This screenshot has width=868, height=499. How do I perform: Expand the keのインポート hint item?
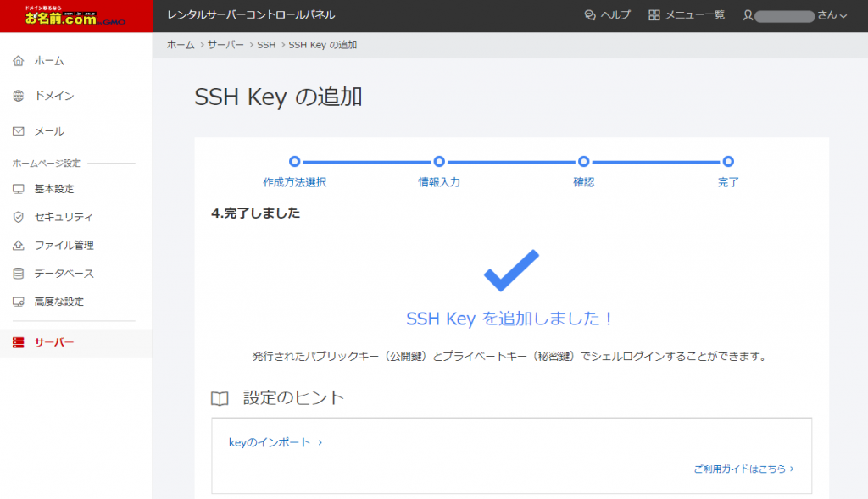point(275,442)
